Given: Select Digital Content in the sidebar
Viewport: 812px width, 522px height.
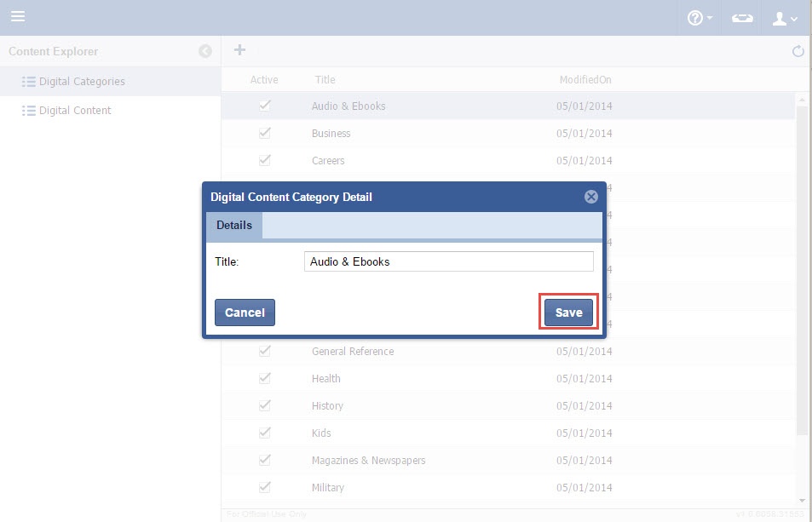Looking at the screenshot, I should pyautogui.click(x=75, y=111).
